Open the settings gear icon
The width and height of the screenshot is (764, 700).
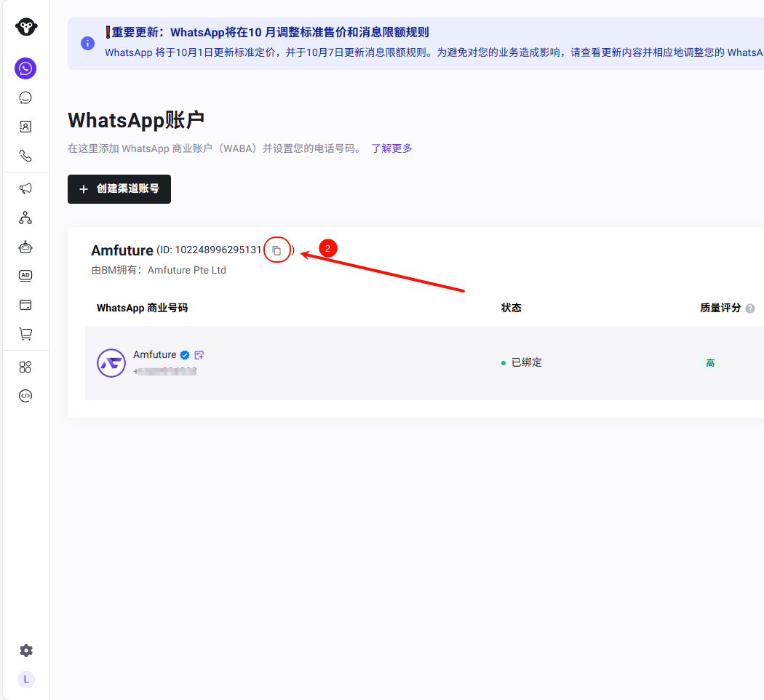(25, 651)
